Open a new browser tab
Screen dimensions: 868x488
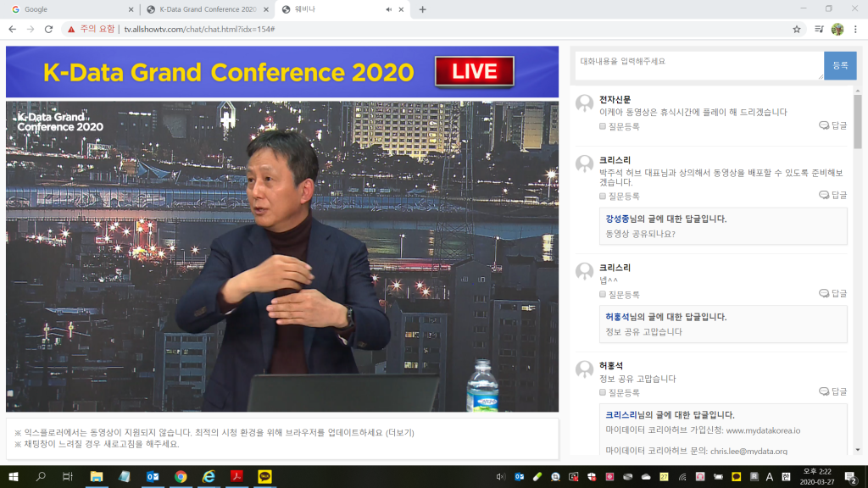tap(422, 9)
